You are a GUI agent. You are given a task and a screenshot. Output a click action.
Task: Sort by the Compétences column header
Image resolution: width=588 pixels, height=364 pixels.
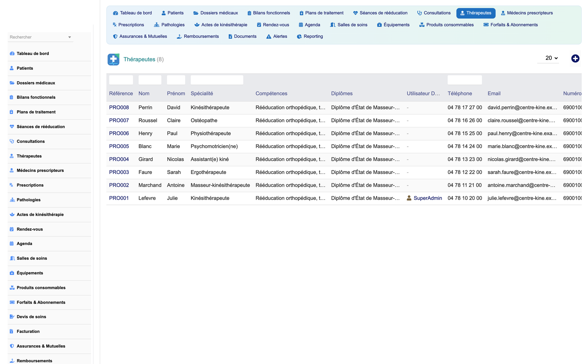click(x=271, y=94)
